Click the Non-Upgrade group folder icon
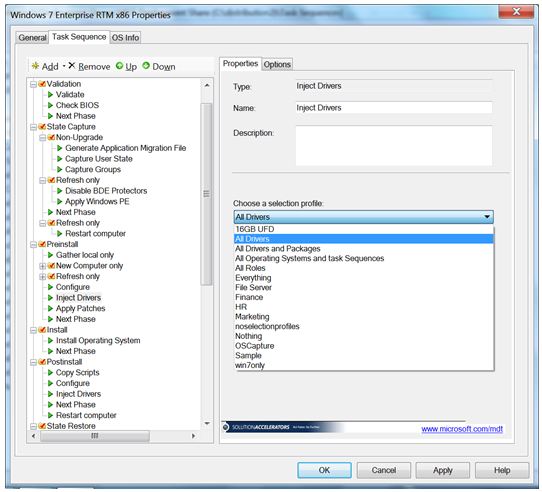This screenshot has height=492, width=542. tap(51, 137)
